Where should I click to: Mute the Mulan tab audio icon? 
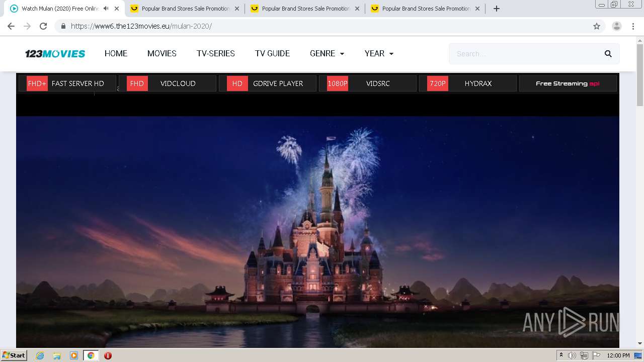click(x=106, y=9)
